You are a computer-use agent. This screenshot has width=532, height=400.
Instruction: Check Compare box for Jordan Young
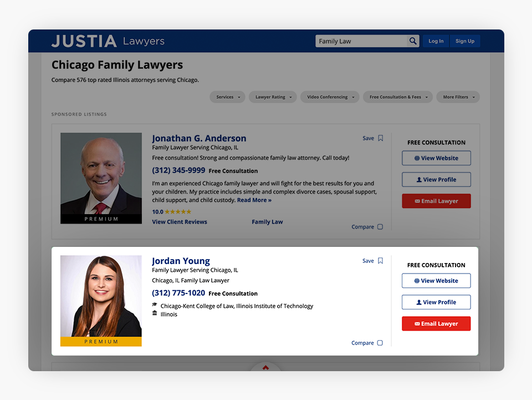[x=380, y=343]
